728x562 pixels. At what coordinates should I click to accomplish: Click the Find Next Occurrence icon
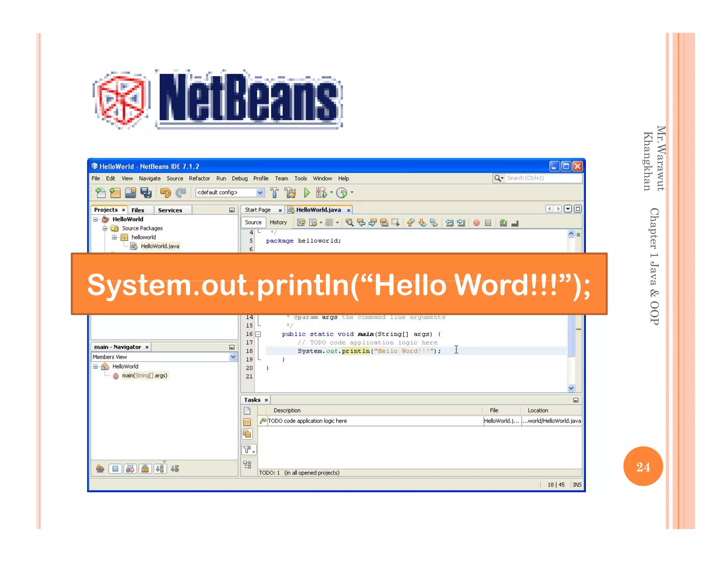373,223
